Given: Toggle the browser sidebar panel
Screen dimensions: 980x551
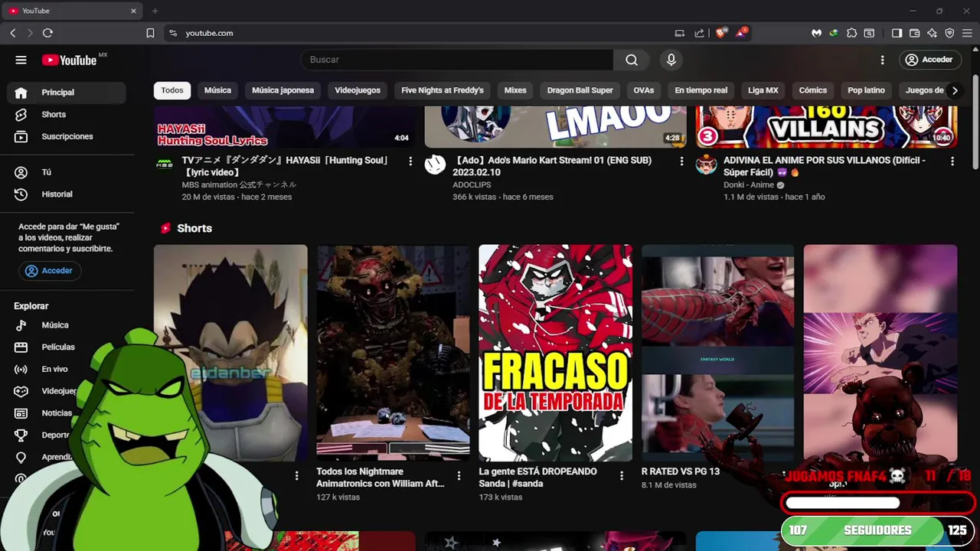Looking at the screenshot, I should (897, 33).
